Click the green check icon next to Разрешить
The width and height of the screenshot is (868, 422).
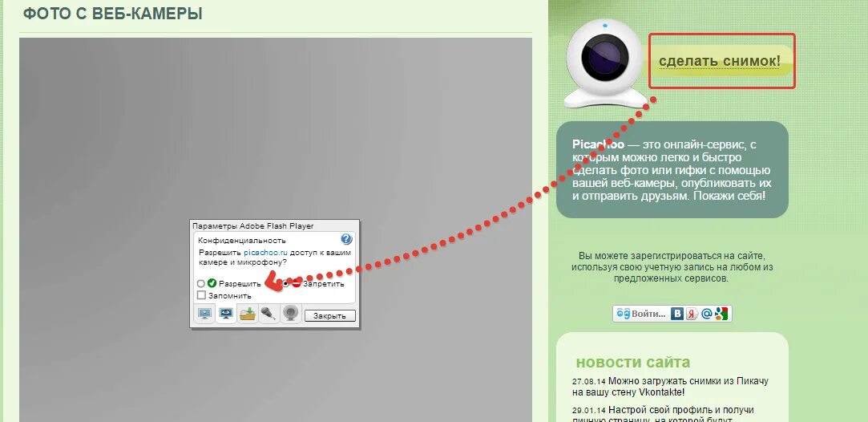(x=212, y=283)
